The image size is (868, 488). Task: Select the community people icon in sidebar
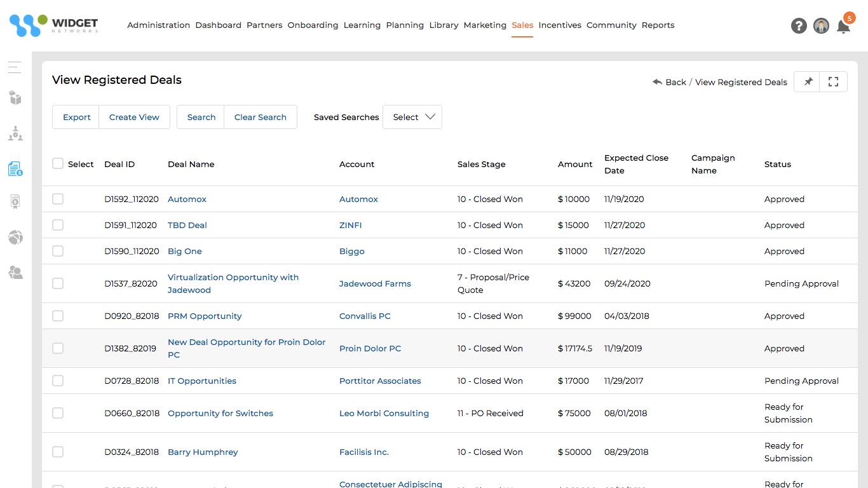14,273
